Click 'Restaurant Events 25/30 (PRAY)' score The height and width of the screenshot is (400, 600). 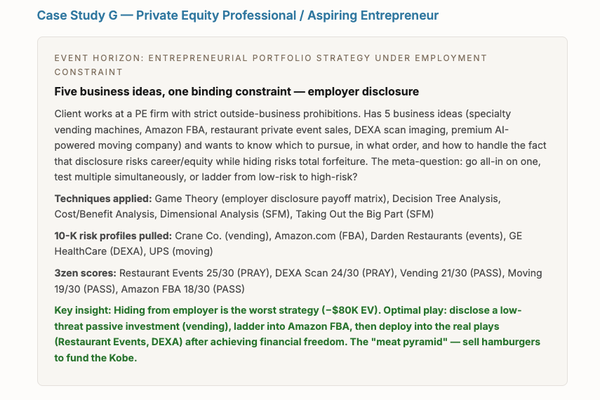coord(194,273)
